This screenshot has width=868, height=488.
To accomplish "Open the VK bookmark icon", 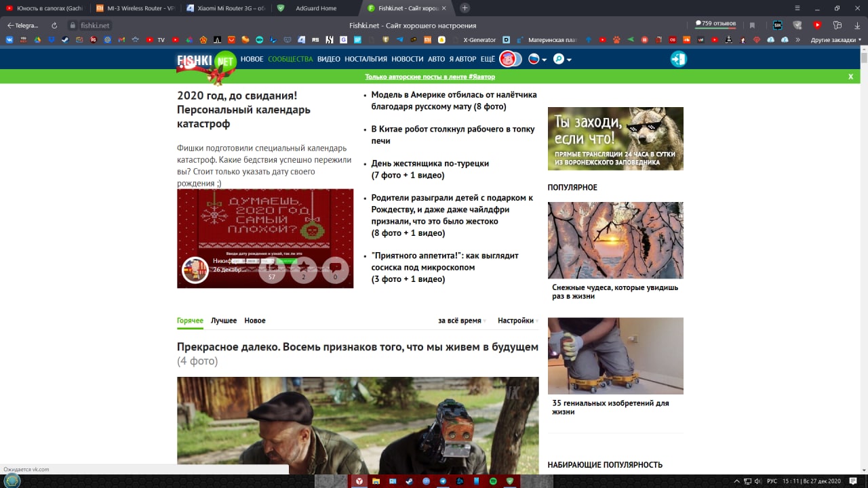I will pyautogui.click(x=9, y=40).
